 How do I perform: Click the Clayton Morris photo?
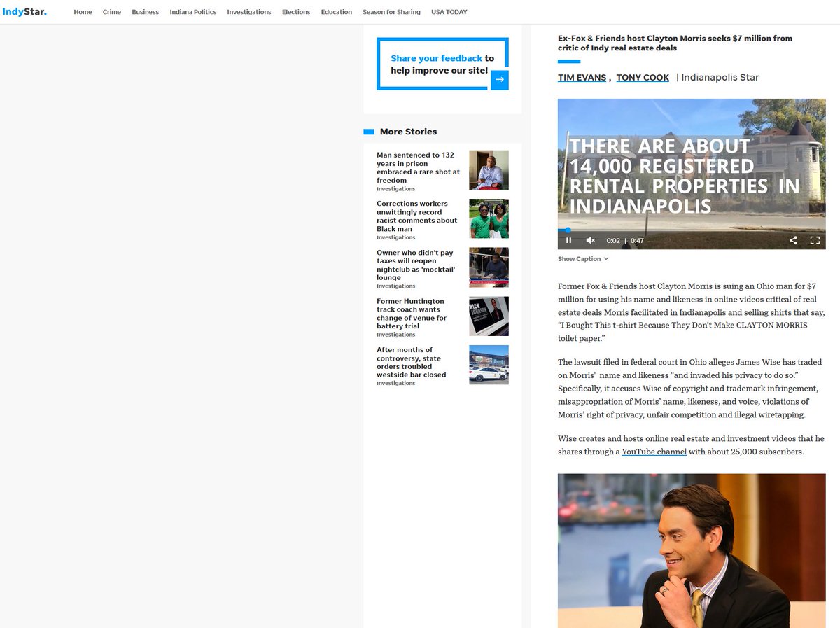[692, 550]
